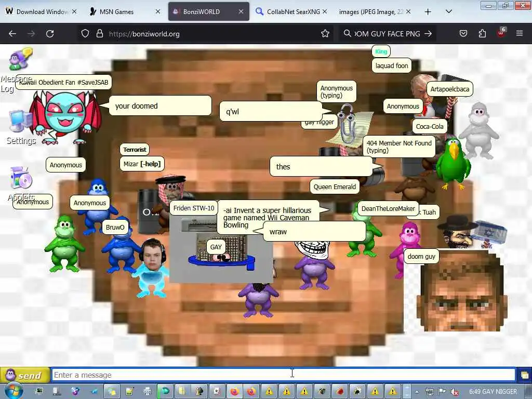Click the doom guy name tag

421,257
